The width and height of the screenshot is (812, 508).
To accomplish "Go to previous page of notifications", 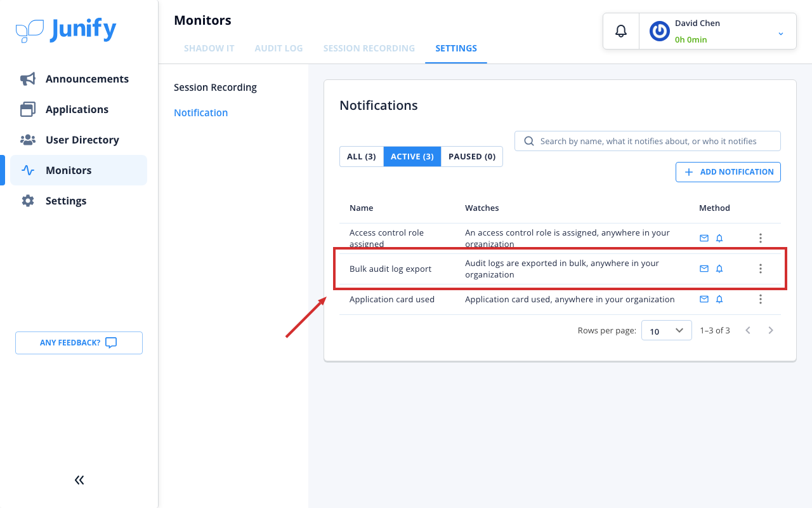I will [748, 330].
